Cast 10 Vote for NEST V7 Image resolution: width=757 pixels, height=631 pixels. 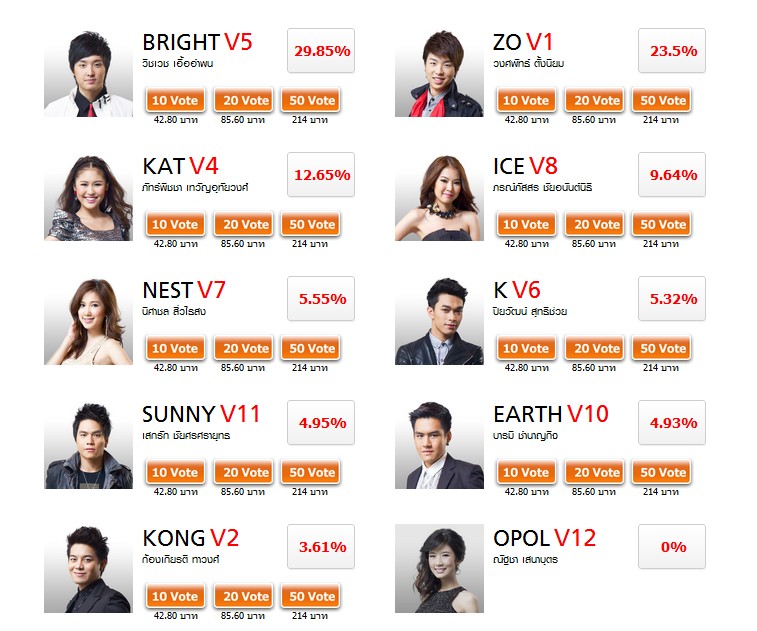175,349
